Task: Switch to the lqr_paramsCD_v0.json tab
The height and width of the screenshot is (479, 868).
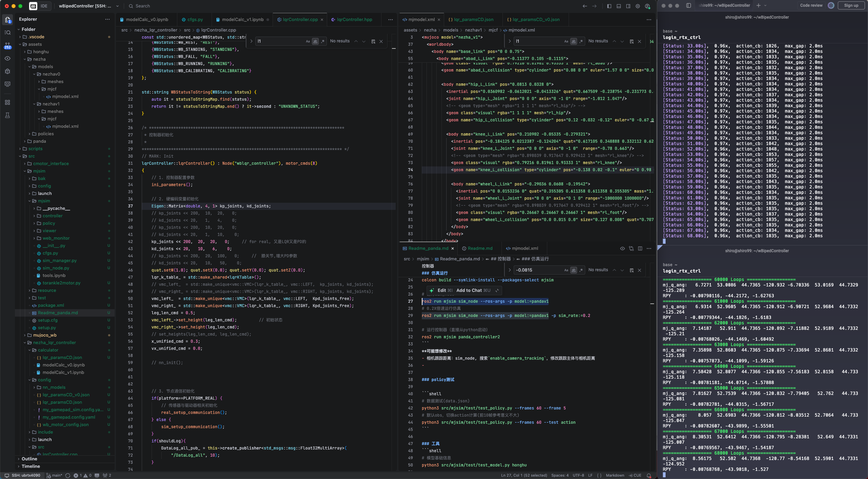Action: pos(536,20)
